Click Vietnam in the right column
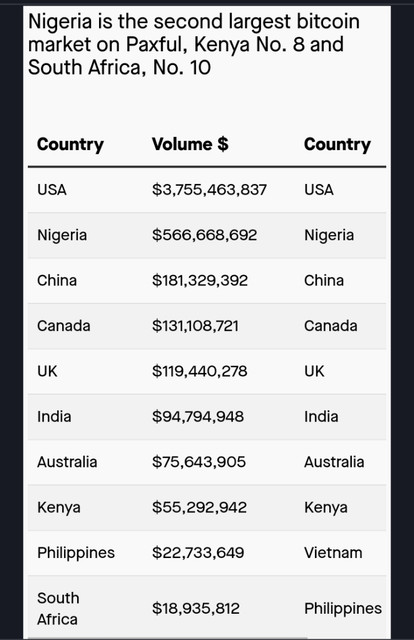Screen dimensions: 414x640 point(333,553)
